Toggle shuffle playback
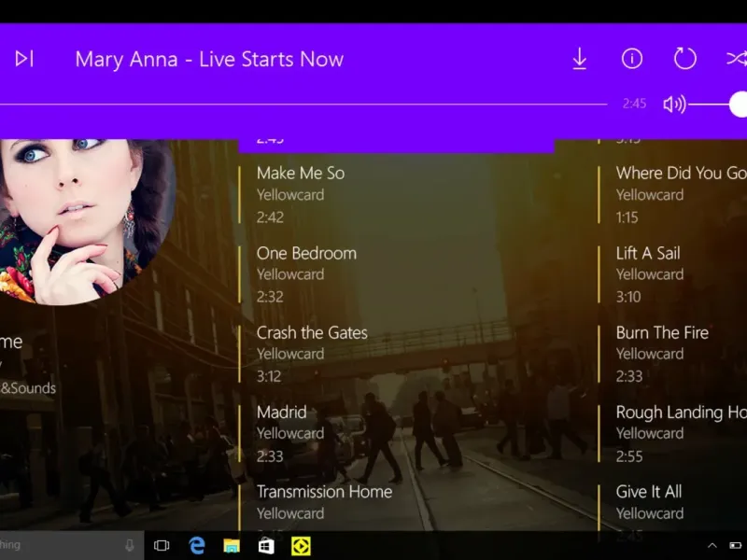The height and width of the screenshot is (560, 747). pos(737,59)
